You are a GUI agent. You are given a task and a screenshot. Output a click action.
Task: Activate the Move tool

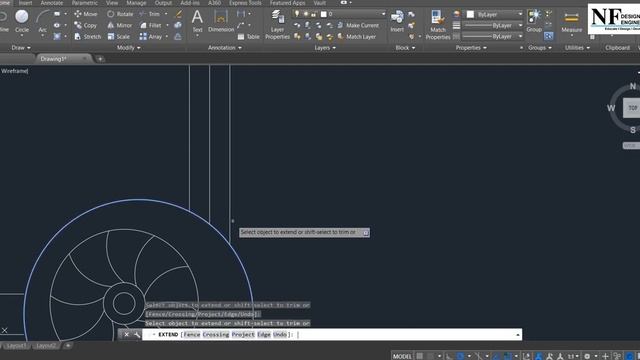tap(86, 14)
